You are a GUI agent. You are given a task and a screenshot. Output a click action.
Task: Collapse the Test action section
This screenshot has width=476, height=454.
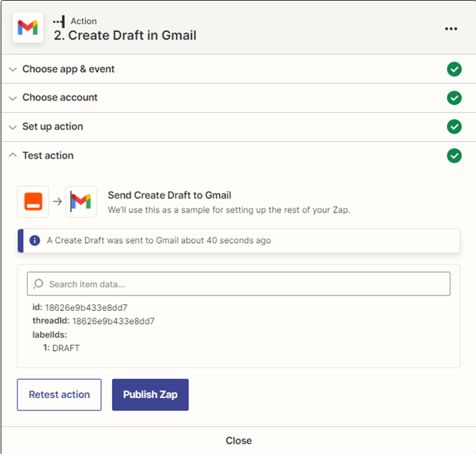tap(13, 155)
